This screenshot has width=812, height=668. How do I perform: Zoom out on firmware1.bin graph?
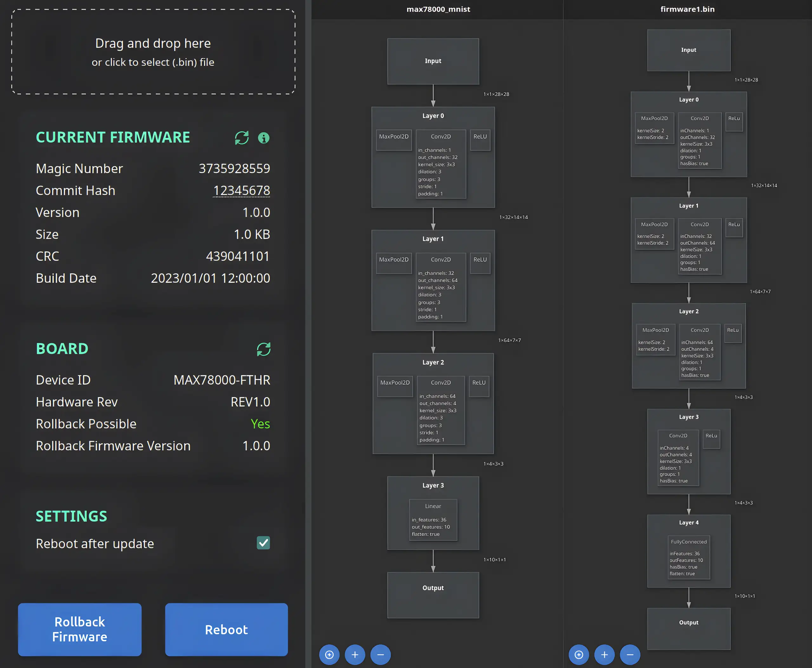coord(630,655)
